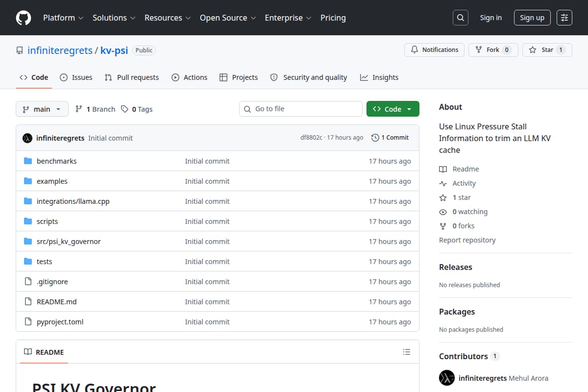The image size is (588, 392).
Task: Expand the Enterprise dropdown menu
Action: click(288, 18)
